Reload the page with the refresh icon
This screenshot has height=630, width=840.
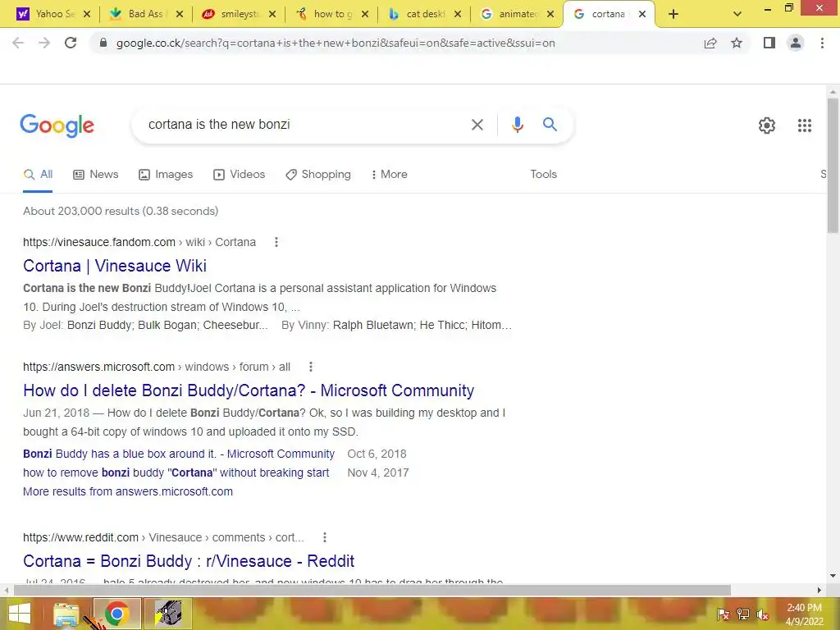pyautogui.click(x=71, y=43)
